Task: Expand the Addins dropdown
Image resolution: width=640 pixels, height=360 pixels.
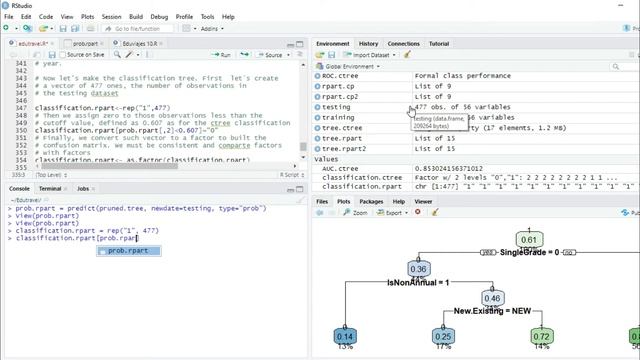Action: (212, 29)
